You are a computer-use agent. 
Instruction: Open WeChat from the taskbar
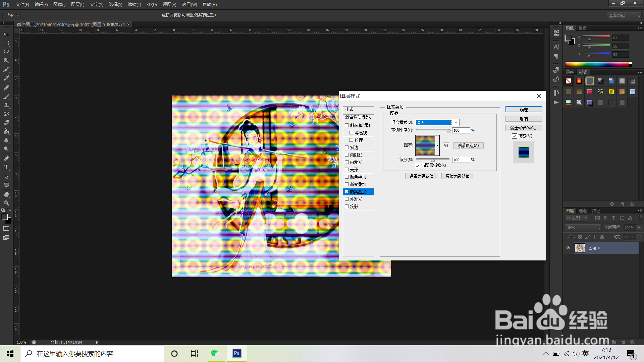215,354
